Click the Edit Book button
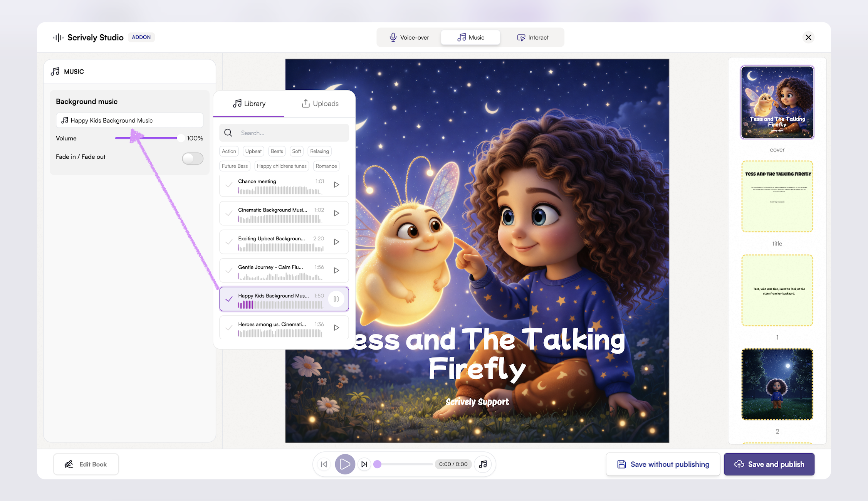 [86, 464]
